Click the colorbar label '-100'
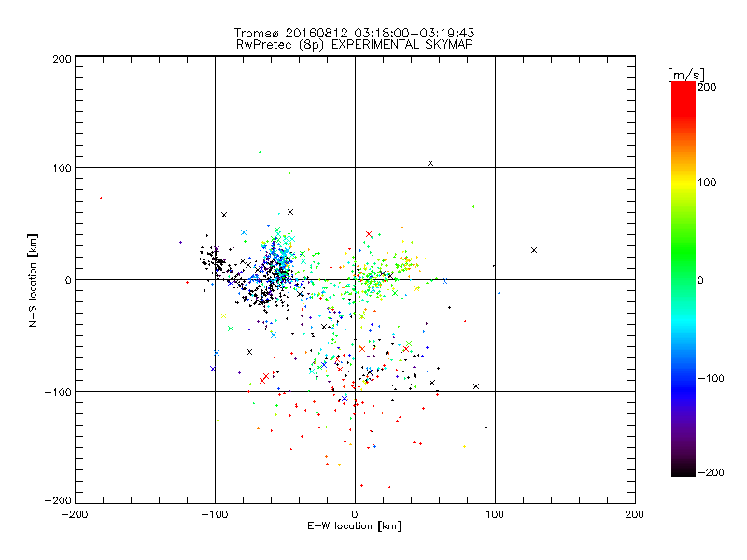The image size is (747, 560). point(711,379)
